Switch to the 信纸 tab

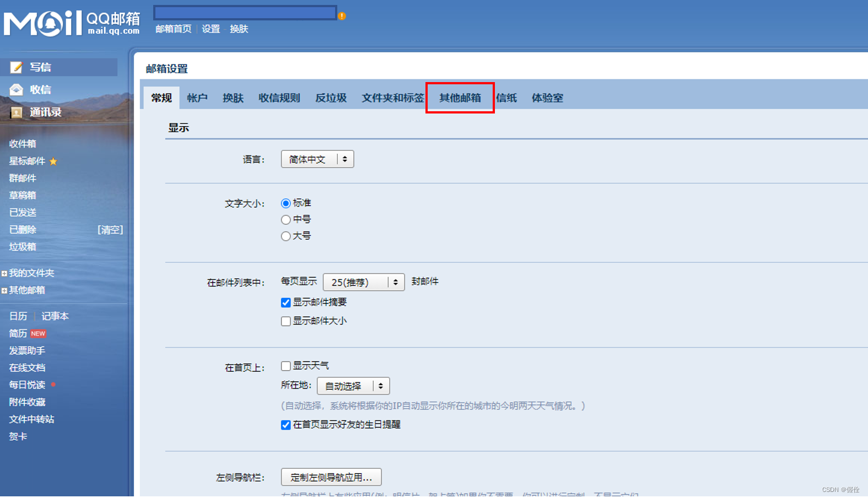click(506, 98)
